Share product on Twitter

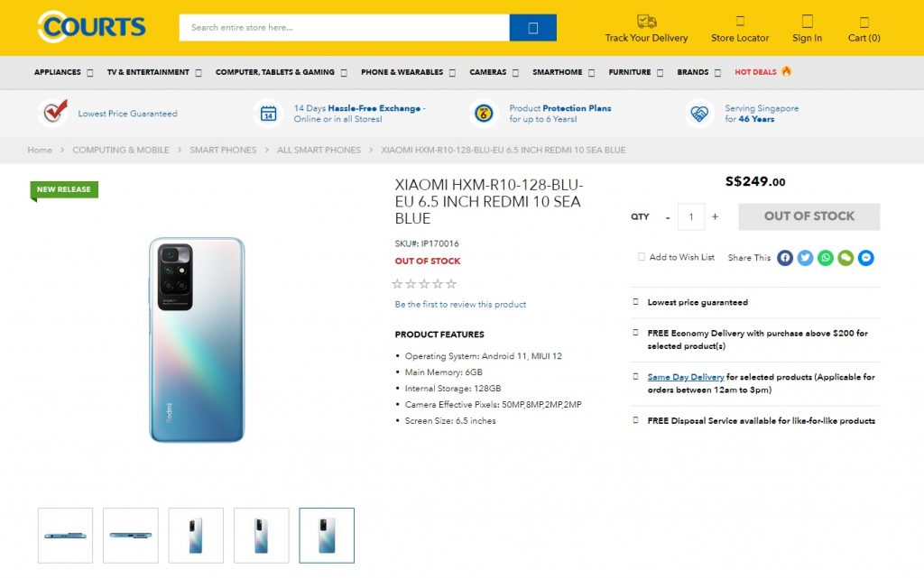pos(805,258)
